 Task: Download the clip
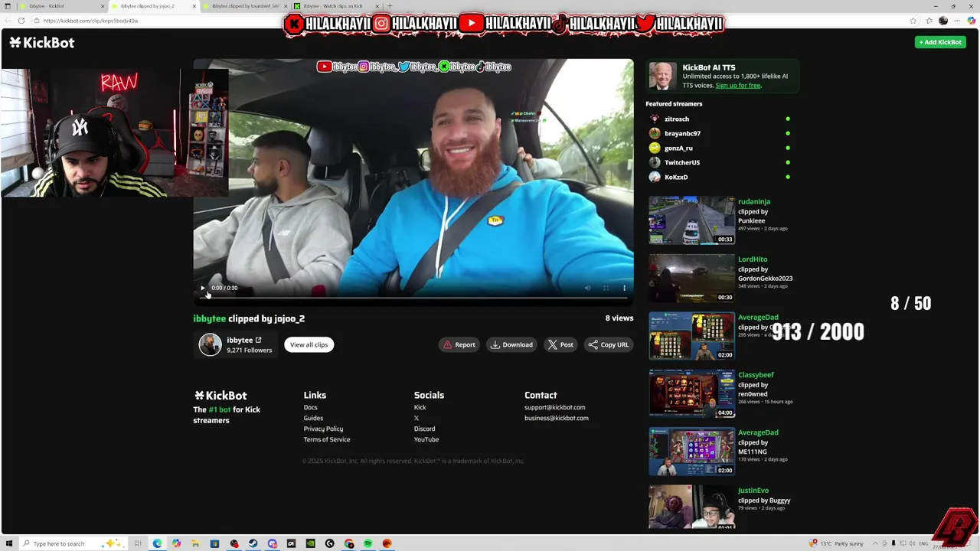click(x=511, y=344)
